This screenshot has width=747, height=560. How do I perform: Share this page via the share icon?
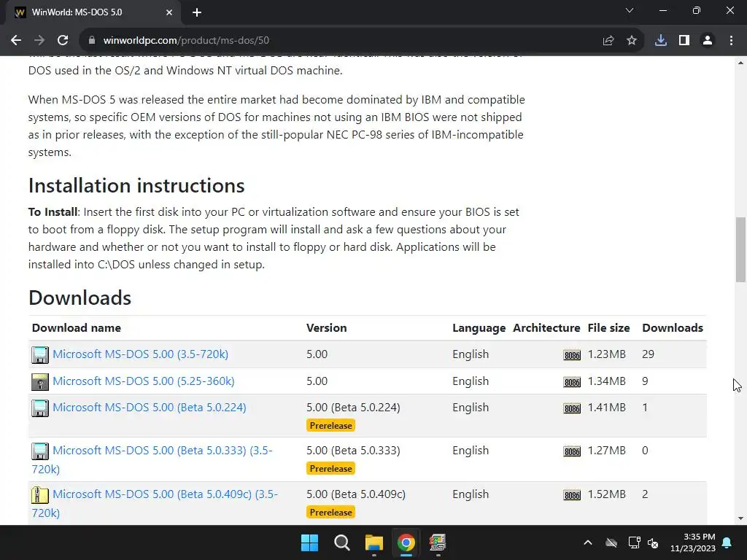(608, 41)
